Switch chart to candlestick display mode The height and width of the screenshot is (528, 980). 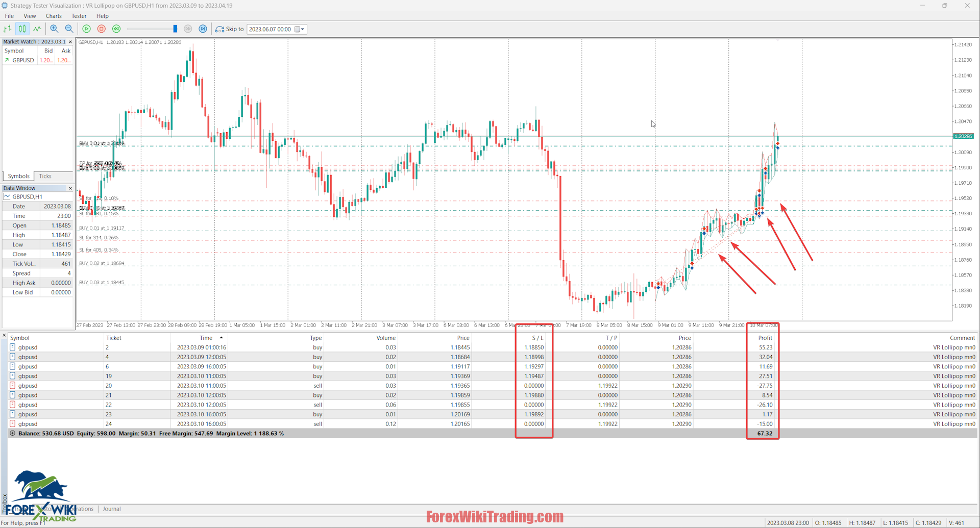click(x=22, y=29)
